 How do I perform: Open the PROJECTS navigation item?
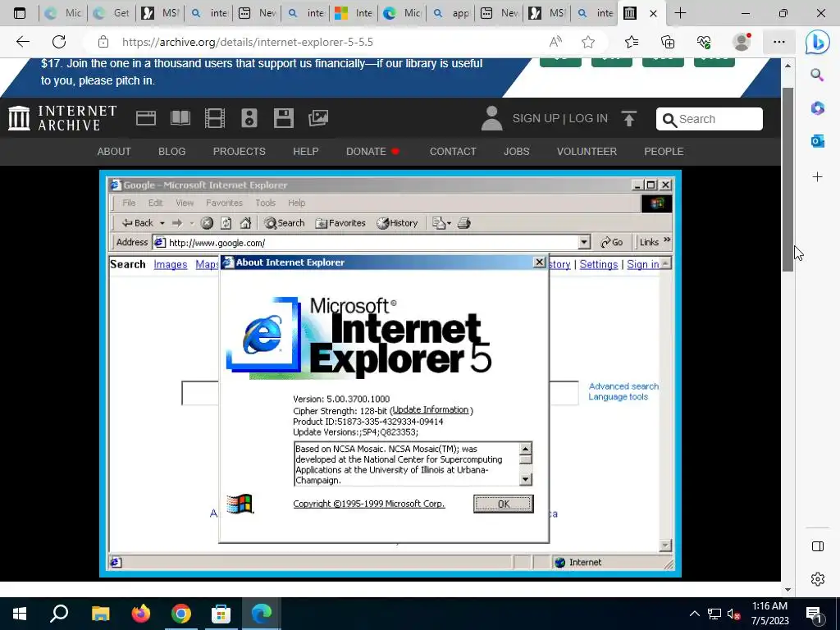click(239, 152)
